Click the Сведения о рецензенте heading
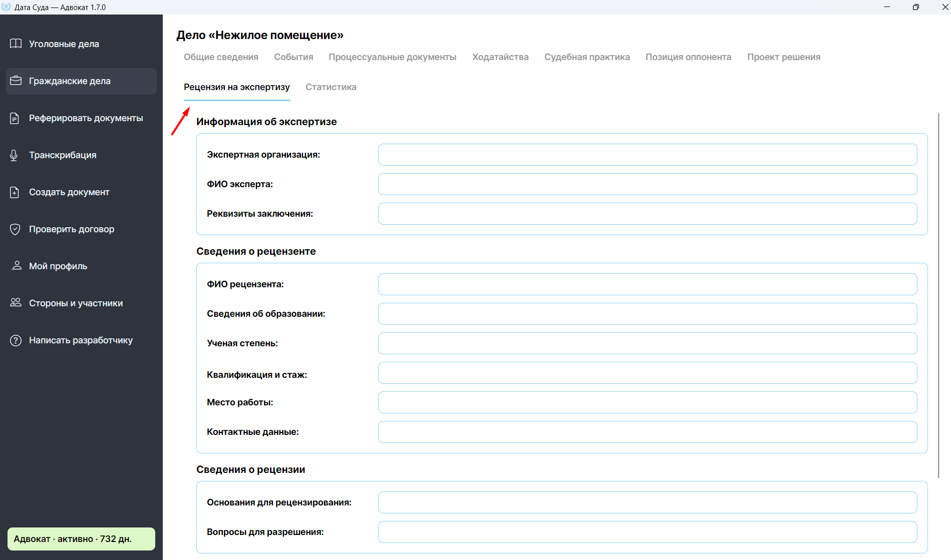 click(x=256, y=251)
